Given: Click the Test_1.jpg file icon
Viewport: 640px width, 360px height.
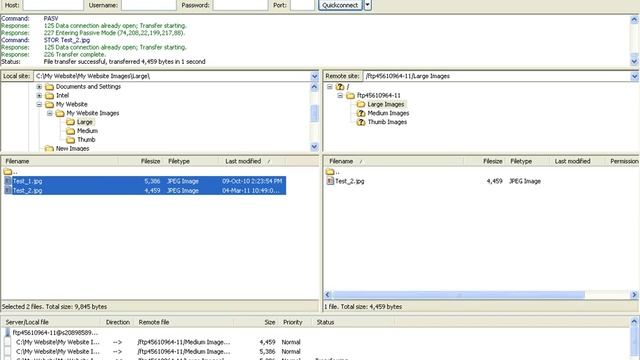Looking at the screenshot, I should [8, 181].
